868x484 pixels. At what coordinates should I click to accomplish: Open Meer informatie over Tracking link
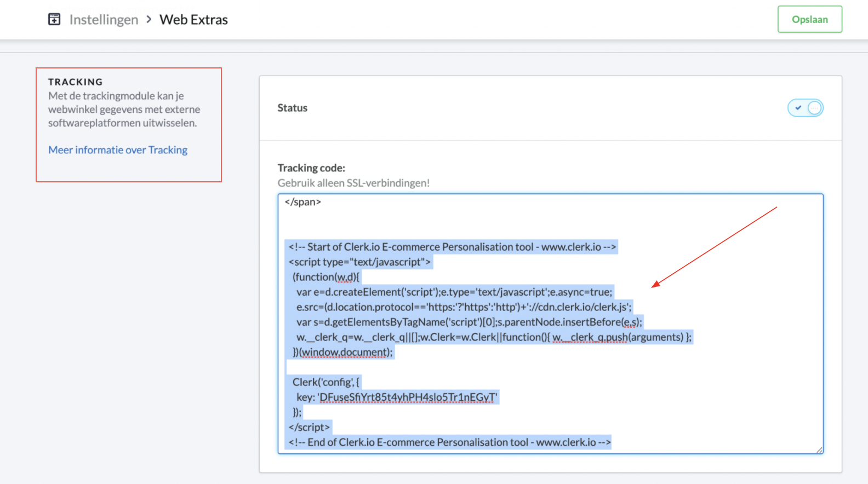click(118, 150)
